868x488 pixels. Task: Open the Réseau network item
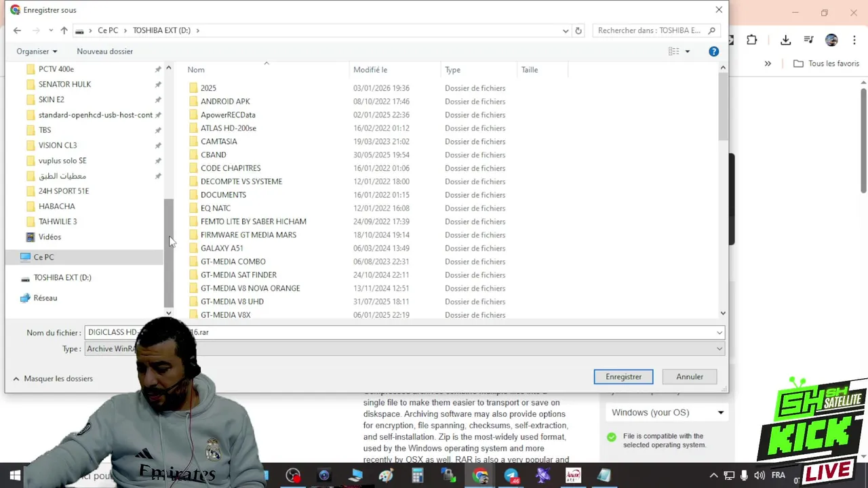[45, 298]
